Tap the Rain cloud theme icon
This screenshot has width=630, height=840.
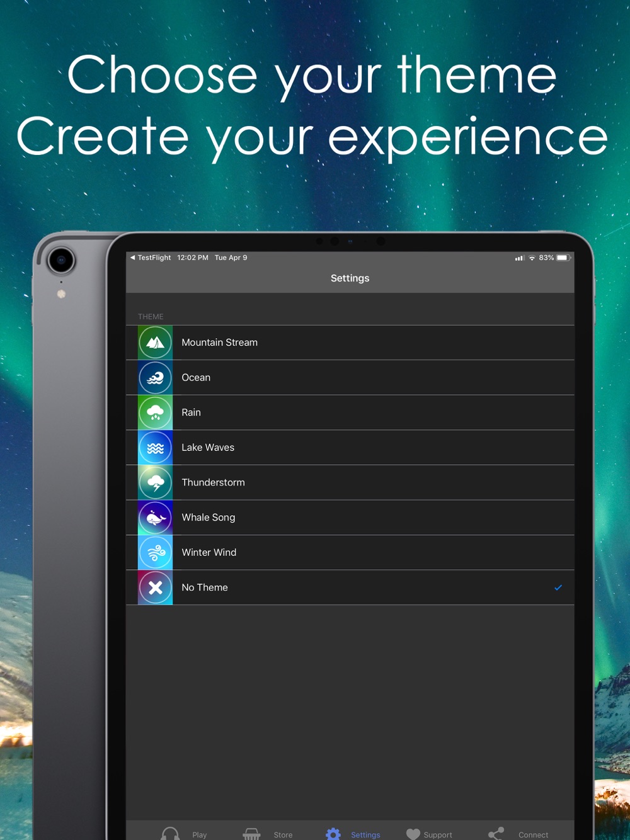pos(156,412)
